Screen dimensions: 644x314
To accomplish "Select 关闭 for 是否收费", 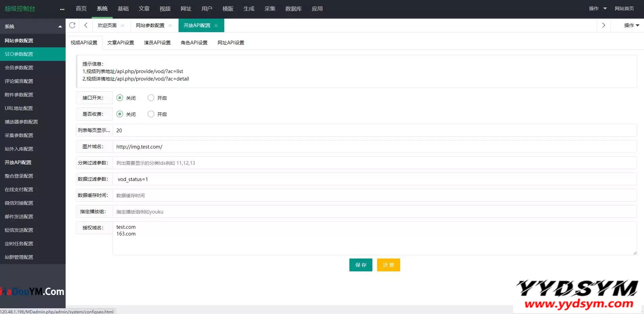I will pos(120,114).
